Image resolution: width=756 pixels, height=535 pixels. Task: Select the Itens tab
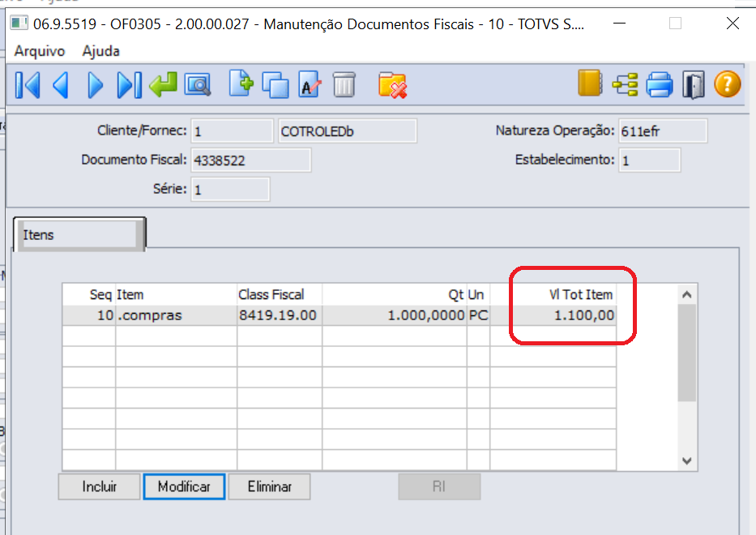(x=79, y=234)
